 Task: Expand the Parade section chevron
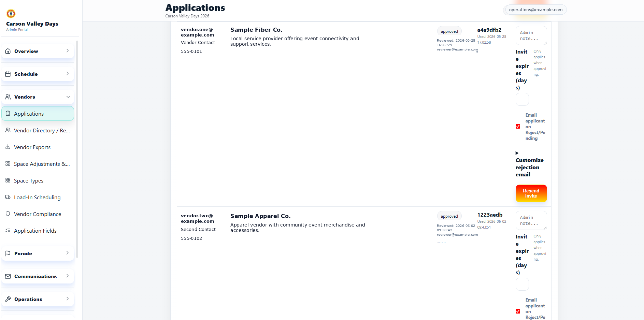point(68,253)
